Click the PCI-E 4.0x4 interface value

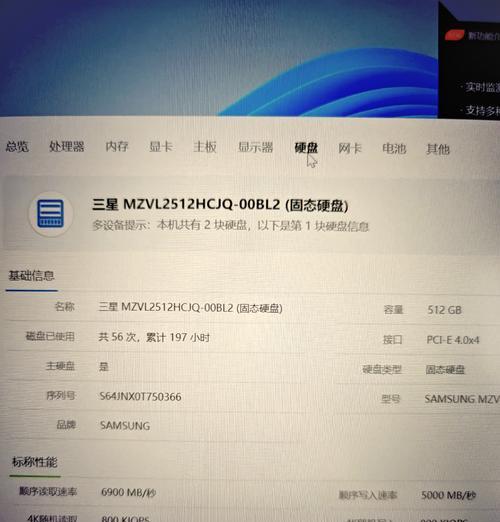(453, 340)
